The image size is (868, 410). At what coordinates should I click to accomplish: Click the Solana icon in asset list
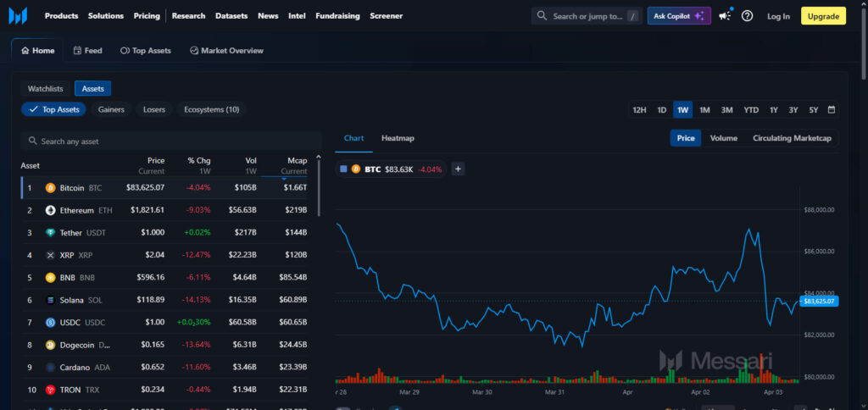point(51,300)
